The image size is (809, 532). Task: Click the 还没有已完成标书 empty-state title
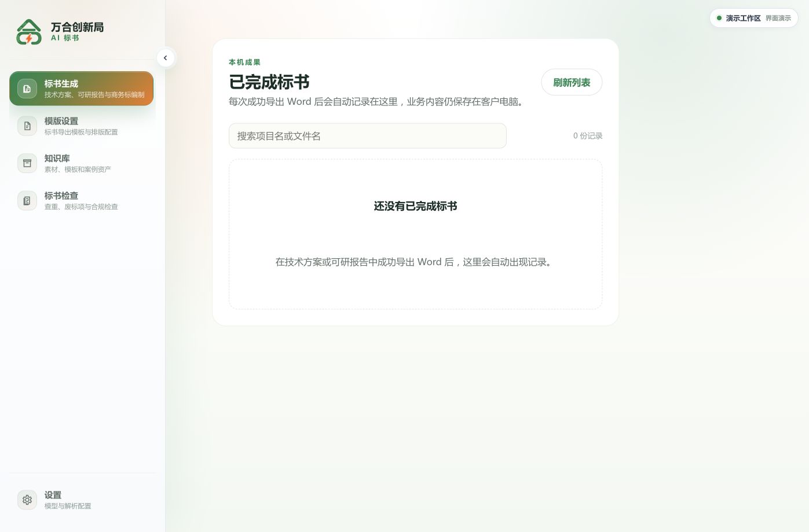click(x=416, y=206)
